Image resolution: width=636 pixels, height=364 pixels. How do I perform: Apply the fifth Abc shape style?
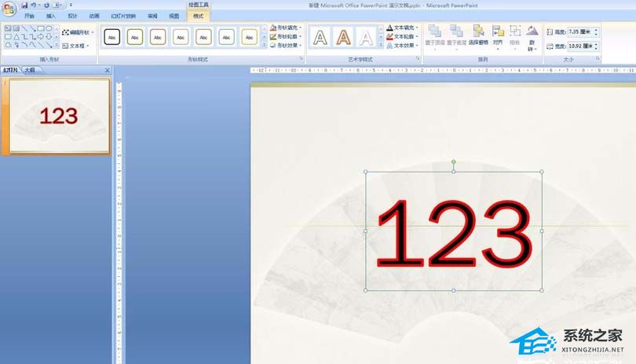(203, 38)
